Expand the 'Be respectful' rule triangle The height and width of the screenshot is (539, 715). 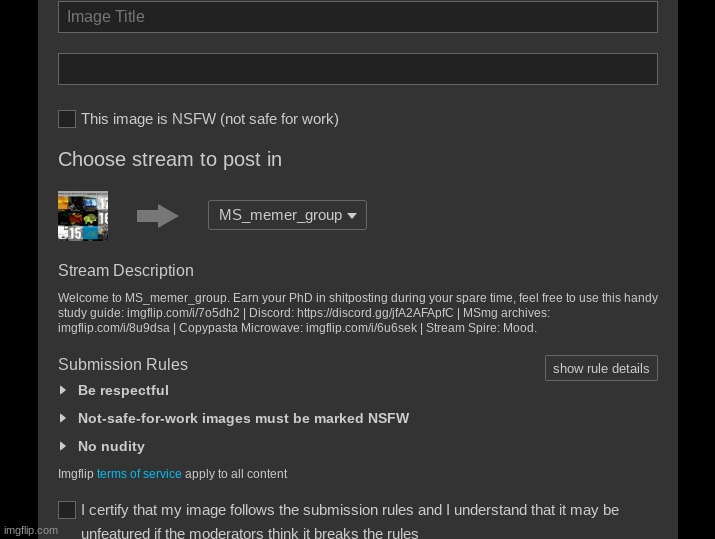(63, 391)
